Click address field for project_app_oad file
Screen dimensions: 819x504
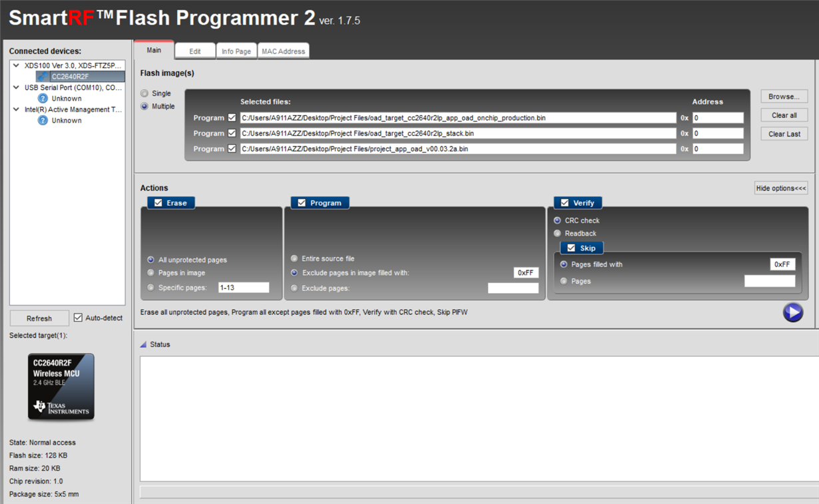click(x=718, y=149)
